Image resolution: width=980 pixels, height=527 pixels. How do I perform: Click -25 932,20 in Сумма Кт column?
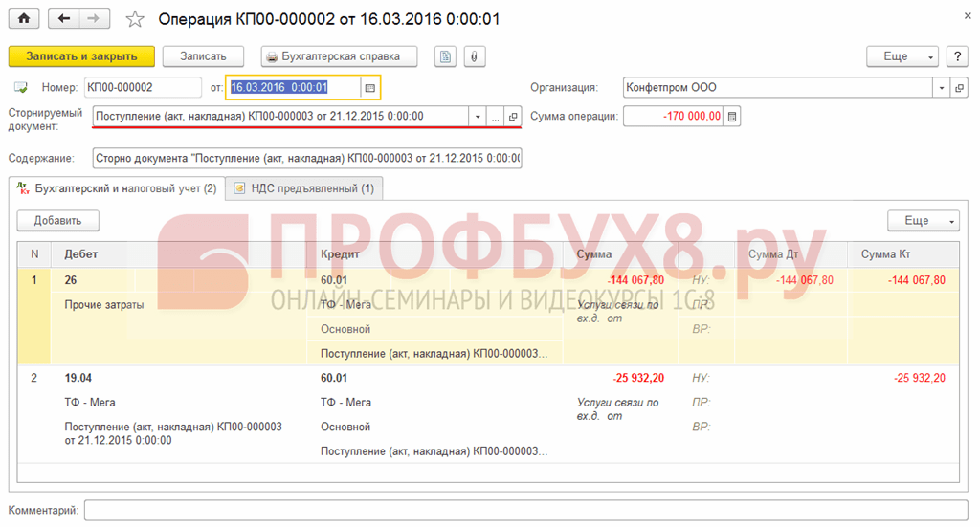coord(920,378)
